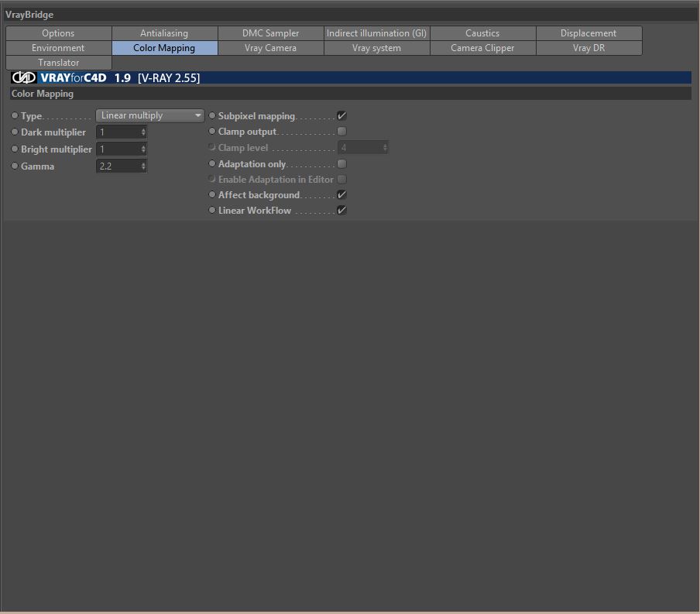Switch to the Translator tab
Screen dimensions: 700x614
click(59, 63)
